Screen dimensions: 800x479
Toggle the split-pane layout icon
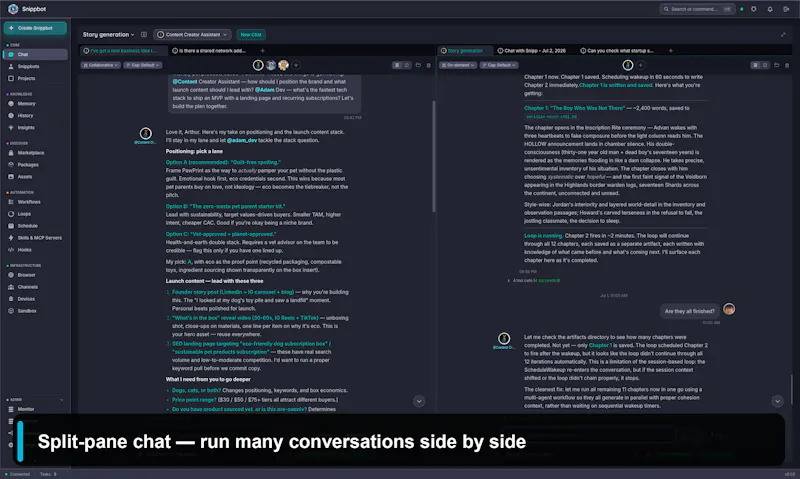click(x=144, y=35)
